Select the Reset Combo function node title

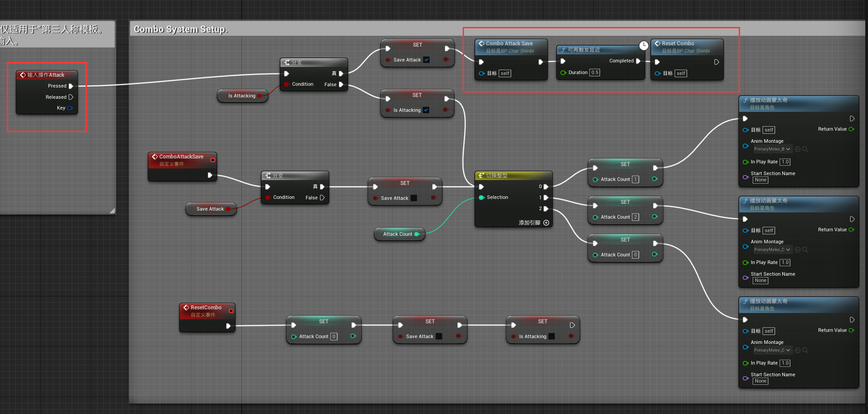pyautogui.click(x=678, y=44)
